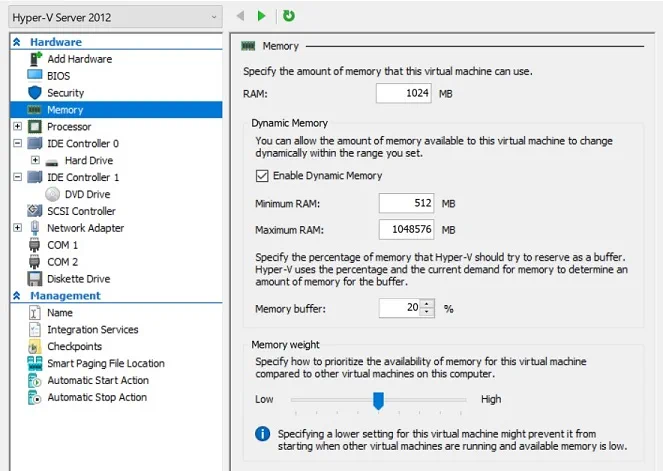The width and height of the screenshot is (663, 471).
Task: Click the Back navigation arrow icon
Action: (240, 16)
